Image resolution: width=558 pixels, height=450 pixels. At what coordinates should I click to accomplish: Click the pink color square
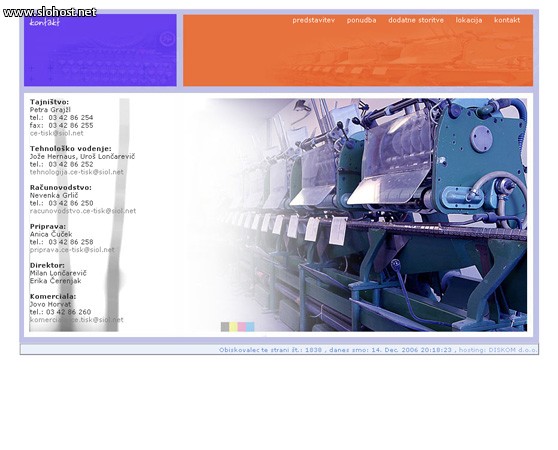click(x=242, y=327)
